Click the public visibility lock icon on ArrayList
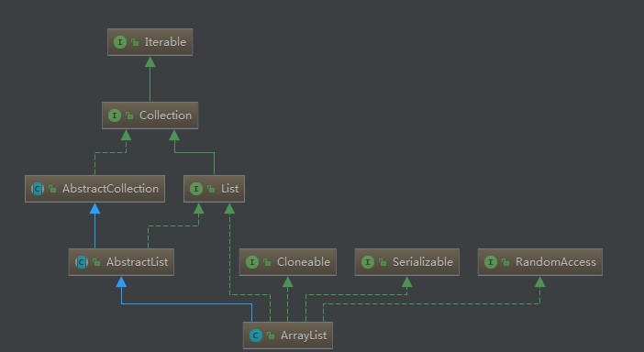Viewport: 644px width, 352px height. pyautogui.click(x=271, y=335)
